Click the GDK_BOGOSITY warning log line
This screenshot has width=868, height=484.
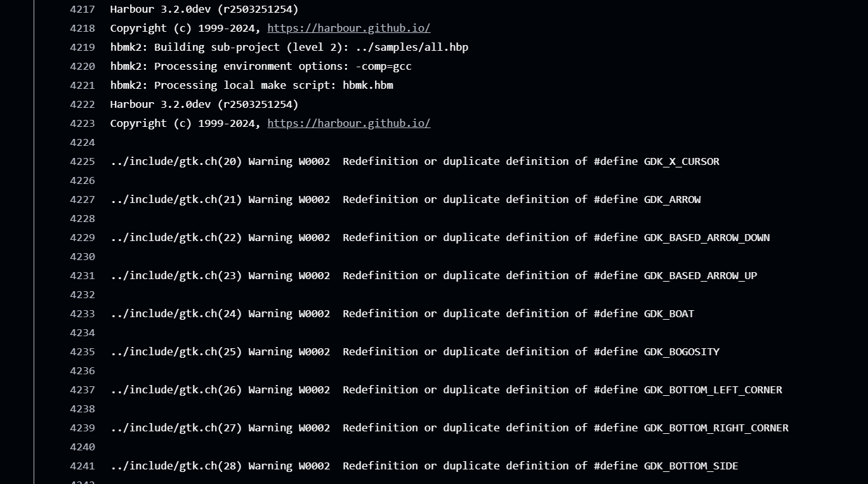(414, 352)
